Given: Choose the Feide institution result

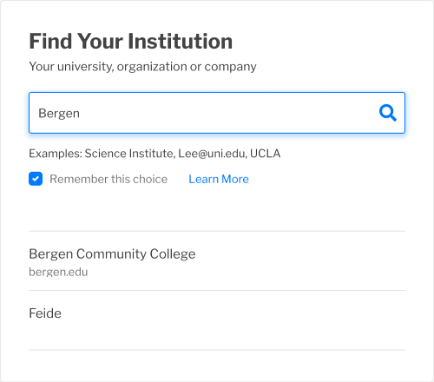Looking at the screenshot, I should tap(217, 320).
